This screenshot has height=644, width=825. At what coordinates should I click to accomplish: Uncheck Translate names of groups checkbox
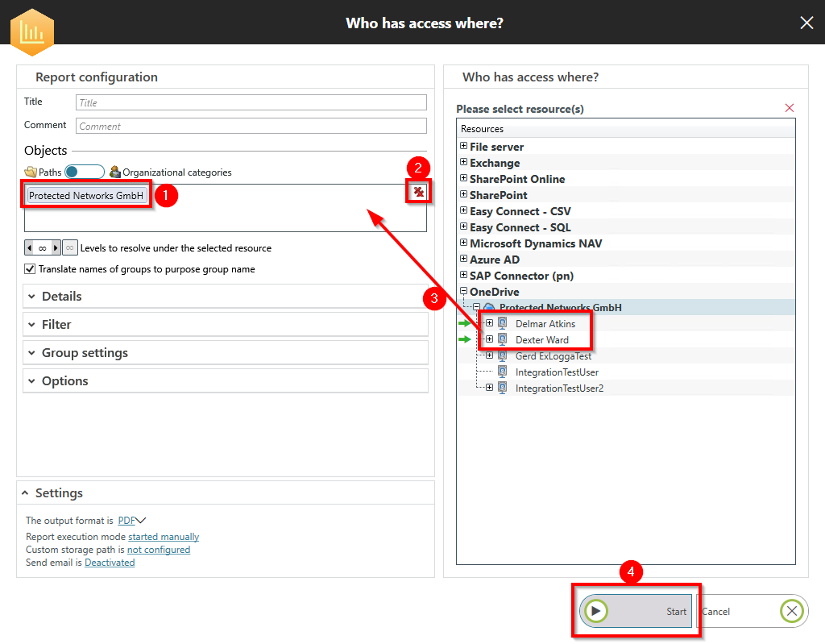coord(31,269)
